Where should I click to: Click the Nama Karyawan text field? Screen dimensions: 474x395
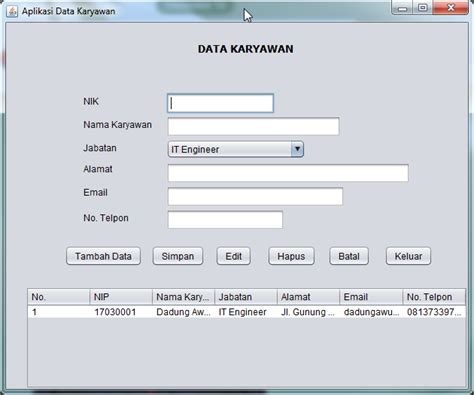point(254,126)
